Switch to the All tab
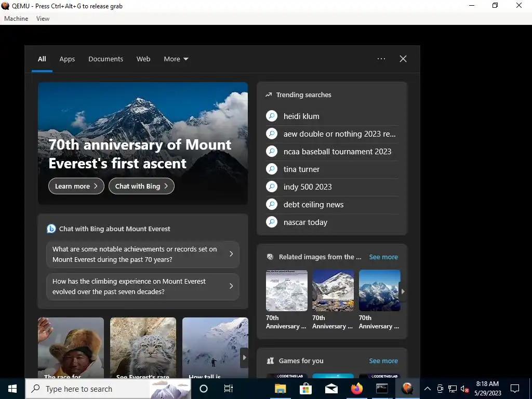The image size is (532, 399). pyautogui.click(x=42, y=59)
